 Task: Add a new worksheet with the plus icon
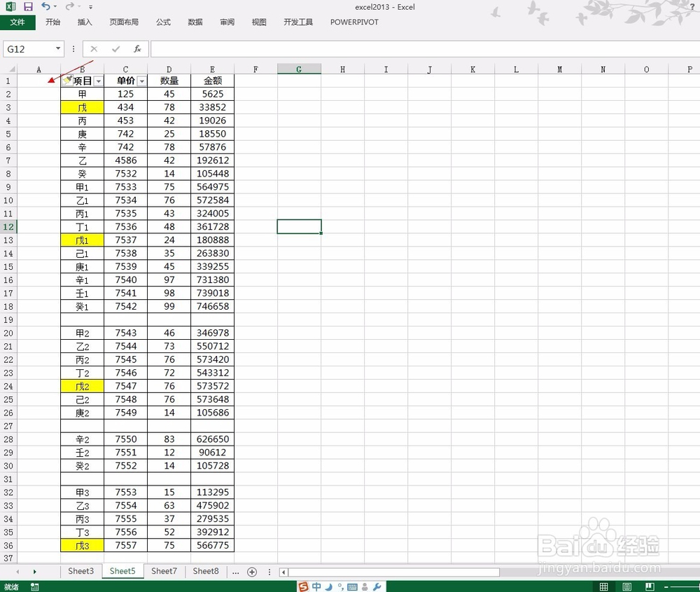(x=251, y=572)
